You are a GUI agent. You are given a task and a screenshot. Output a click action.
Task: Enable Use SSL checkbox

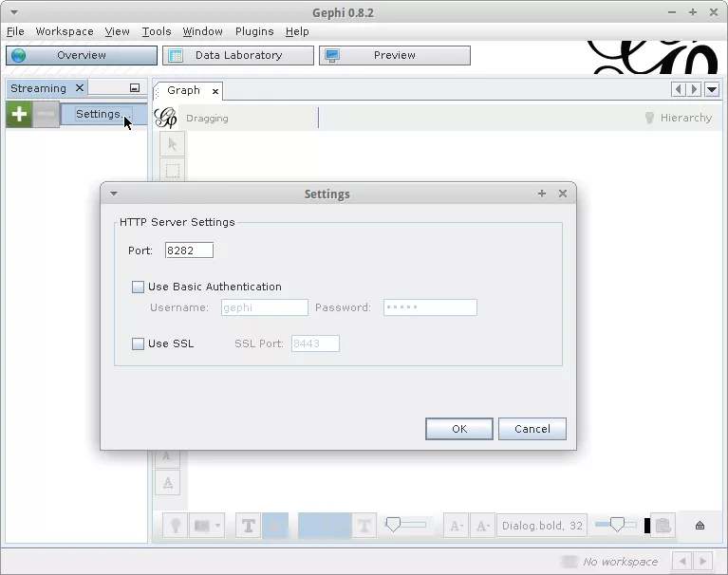pos(138,343)
